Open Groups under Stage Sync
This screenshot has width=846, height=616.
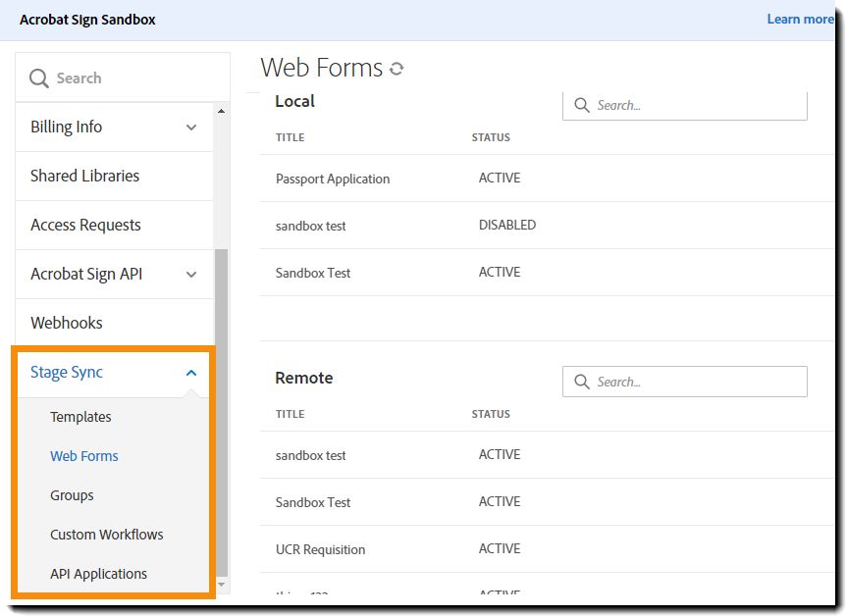(72, 495)
